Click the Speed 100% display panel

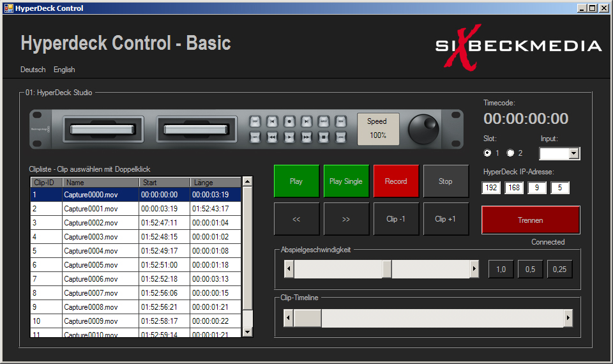(x=377, y=129)
